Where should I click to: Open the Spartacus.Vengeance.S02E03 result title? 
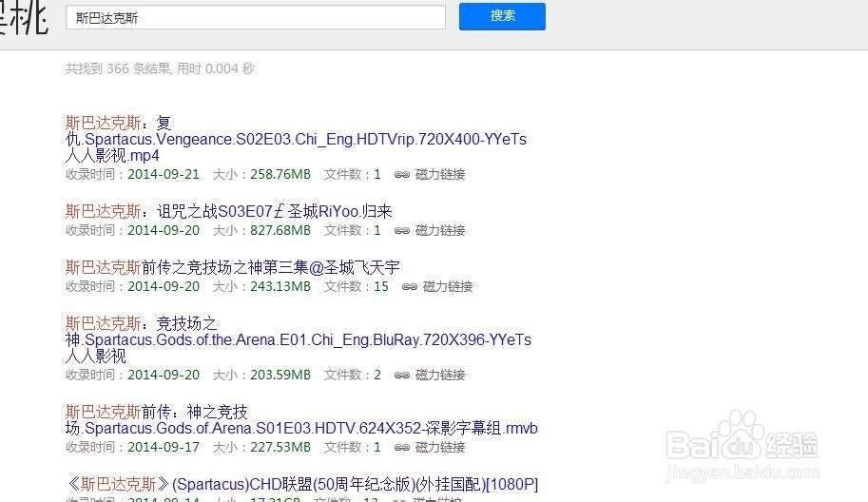pyautogui.click(x=296, y=139)
